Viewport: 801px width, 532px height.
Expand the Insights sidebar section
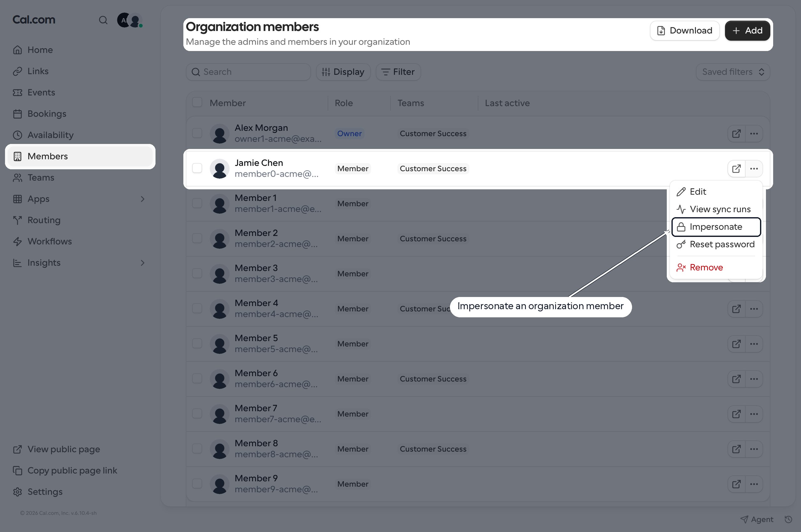pyautogui.click(x=142, y=263)
